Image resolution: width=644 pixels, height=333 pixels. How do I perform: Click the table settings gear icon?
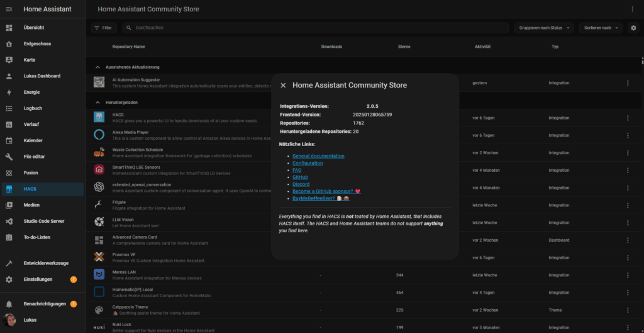coord(633,28)
